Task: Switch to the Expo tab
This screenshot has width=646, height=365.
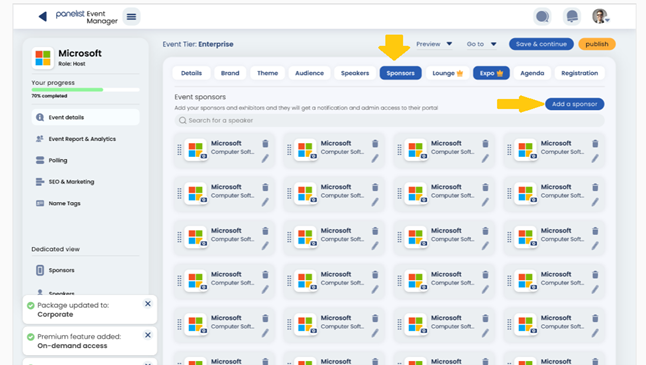Action: point(491,73)
